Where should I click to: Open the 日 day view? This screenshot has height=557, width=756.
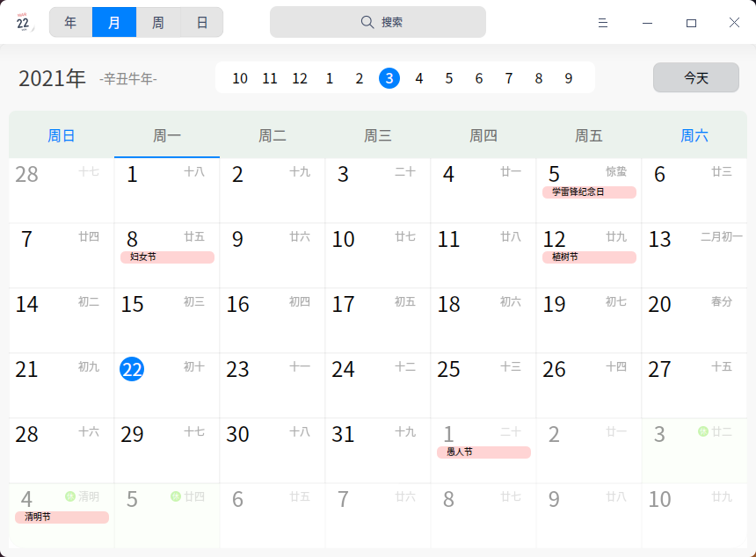tap(201, 22)
